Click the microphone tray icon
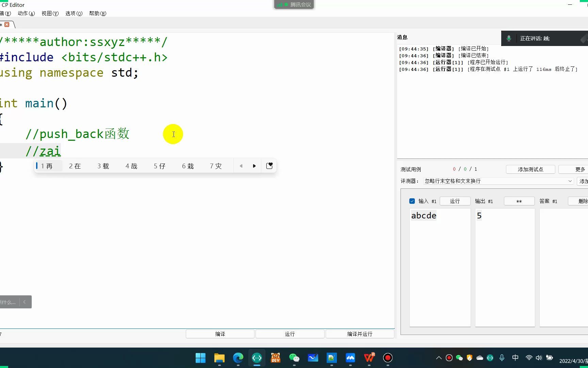Viewport: 588px width, 368px height. 502,358
